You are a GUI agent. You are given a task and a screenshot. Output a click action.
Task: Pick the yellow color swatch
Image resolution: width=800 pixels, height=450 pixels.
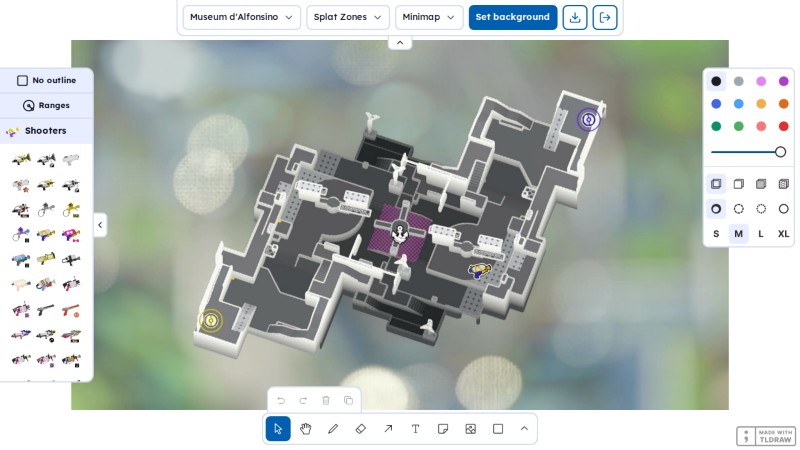click(x=761, y=104)
